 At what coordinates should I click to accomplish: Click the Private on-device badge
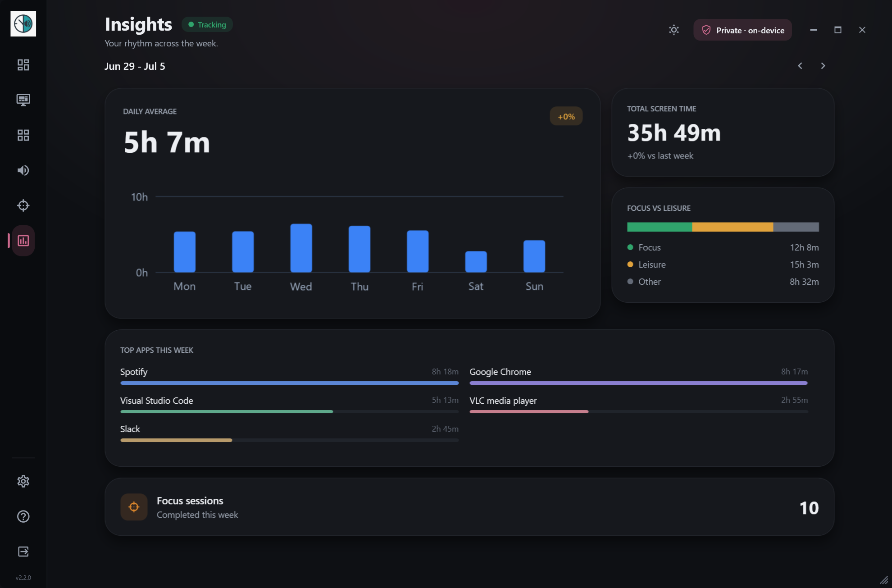[x=742, y=30]
